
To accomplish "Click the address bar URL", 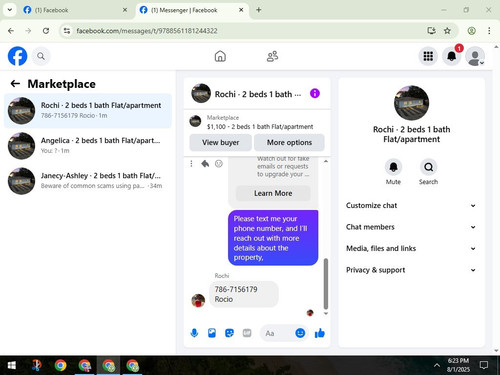I will 147,31.
